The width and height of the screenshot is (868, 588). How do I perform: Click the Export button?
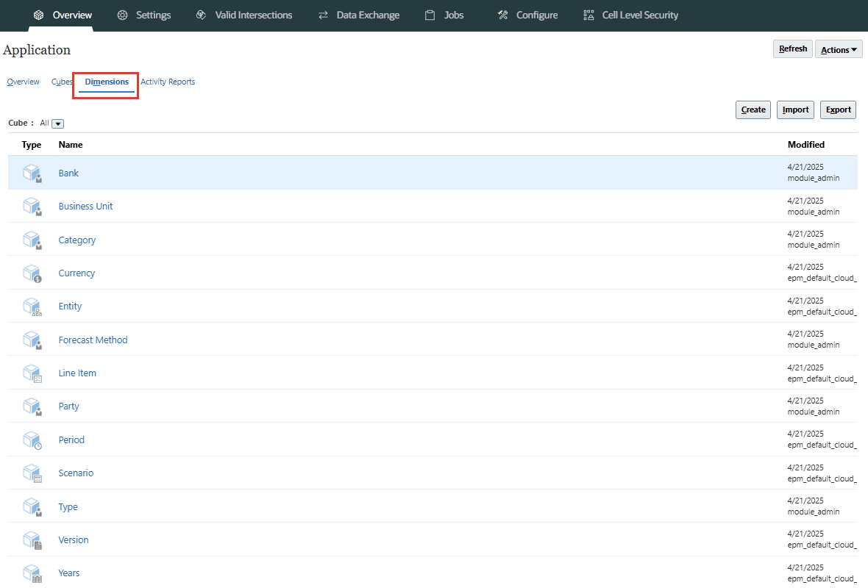[838, 110]
